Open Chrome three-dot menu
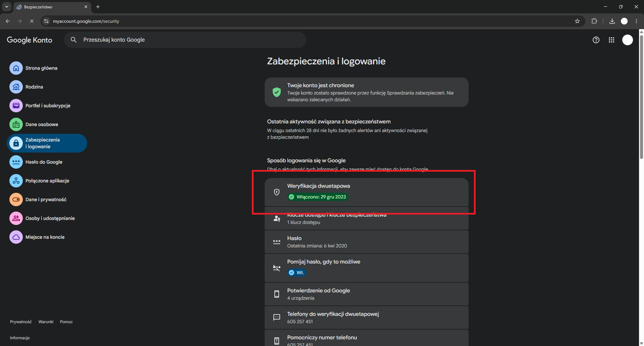 [636, 21]
